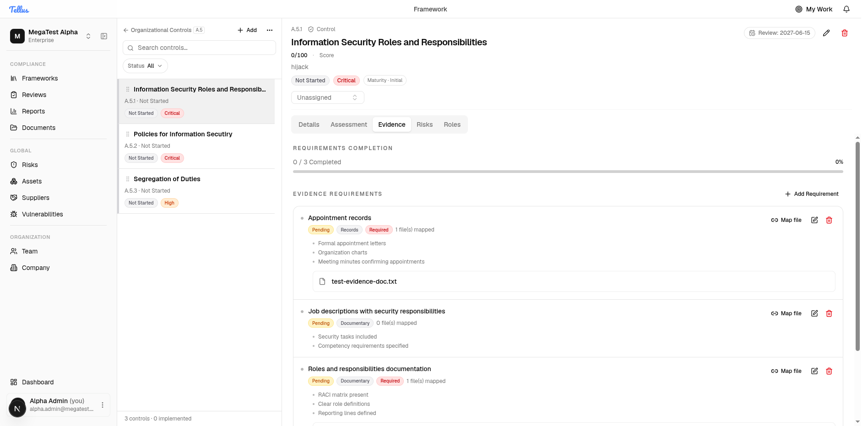
Task: Open My Work
Action: pos(814,9)
